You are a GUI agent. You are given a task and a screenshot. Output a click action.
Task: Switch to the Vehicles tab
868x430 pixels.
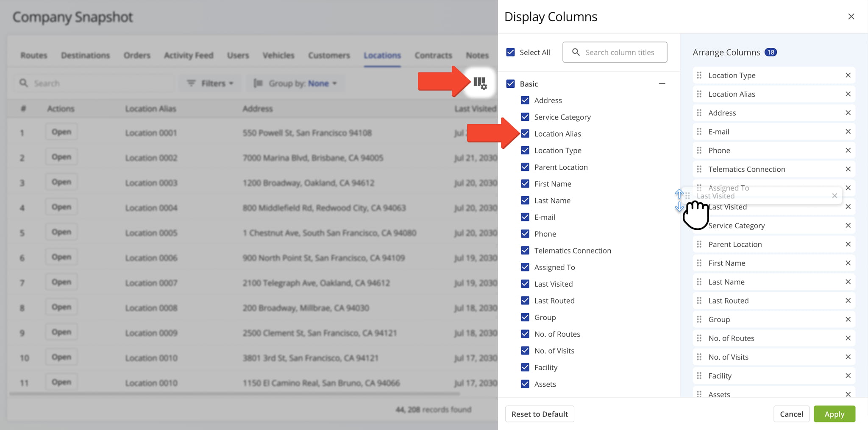click(278, 55)
